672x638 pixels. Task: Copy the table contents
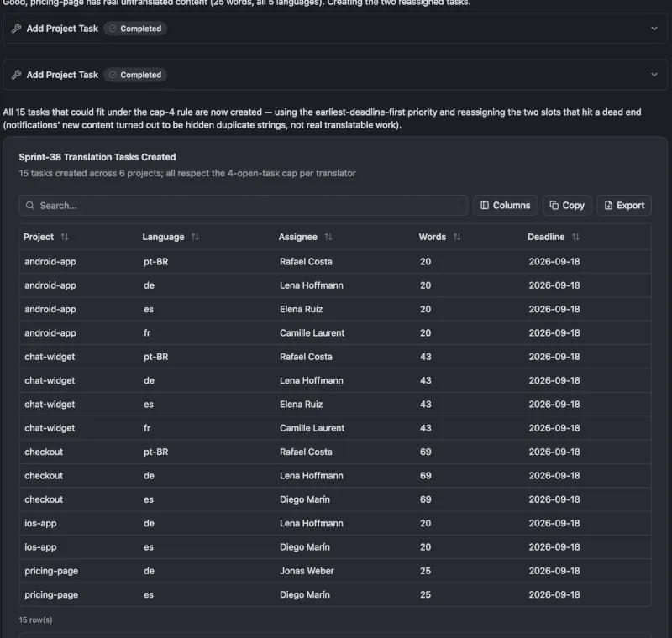[567, 206]
